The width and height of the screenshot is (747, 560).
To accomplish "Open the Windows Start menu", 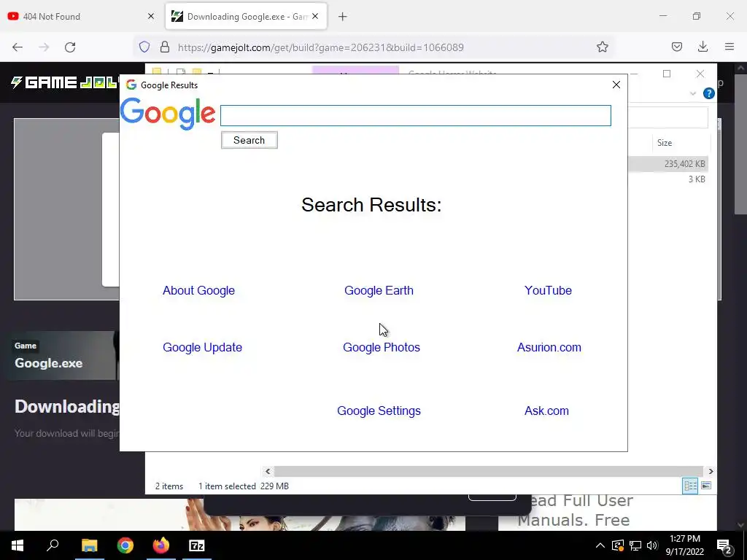I will (x=18, y=545).
